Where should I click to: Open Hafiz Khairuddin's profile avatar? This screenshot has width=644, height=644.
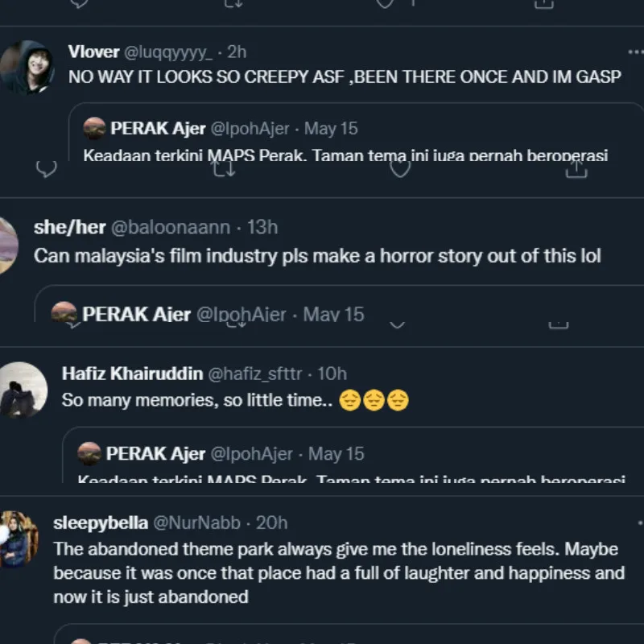click(23, 390)
